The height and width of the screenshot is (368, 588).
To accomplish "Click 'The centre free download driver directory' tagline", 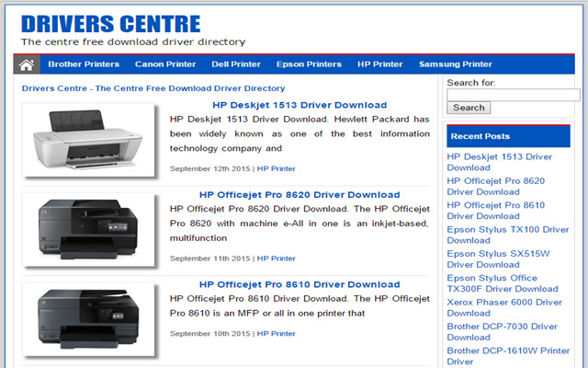I will point(133,41).
